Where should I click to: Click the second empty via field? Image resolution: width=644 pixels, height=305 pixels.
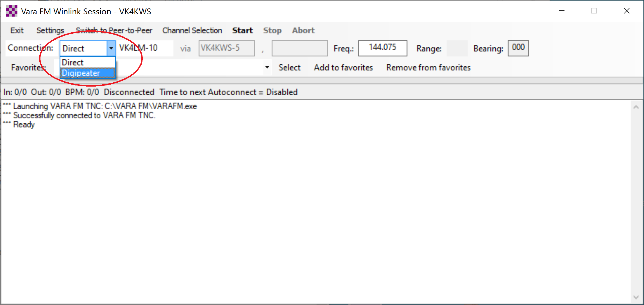point(300,48)
